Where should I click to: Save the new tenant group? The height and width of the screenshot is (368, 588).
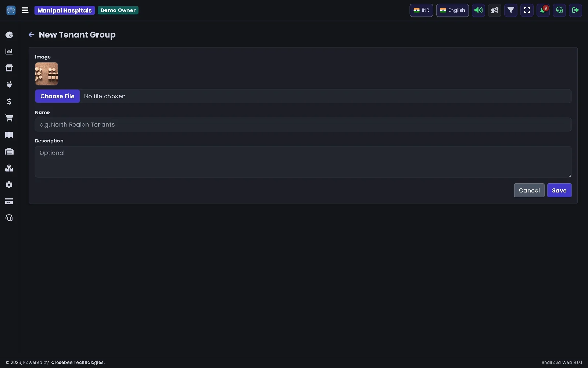(559, 190)
